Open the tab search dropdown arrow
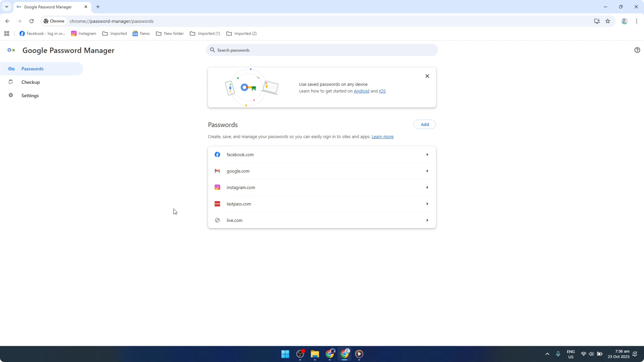 (7, 7)
